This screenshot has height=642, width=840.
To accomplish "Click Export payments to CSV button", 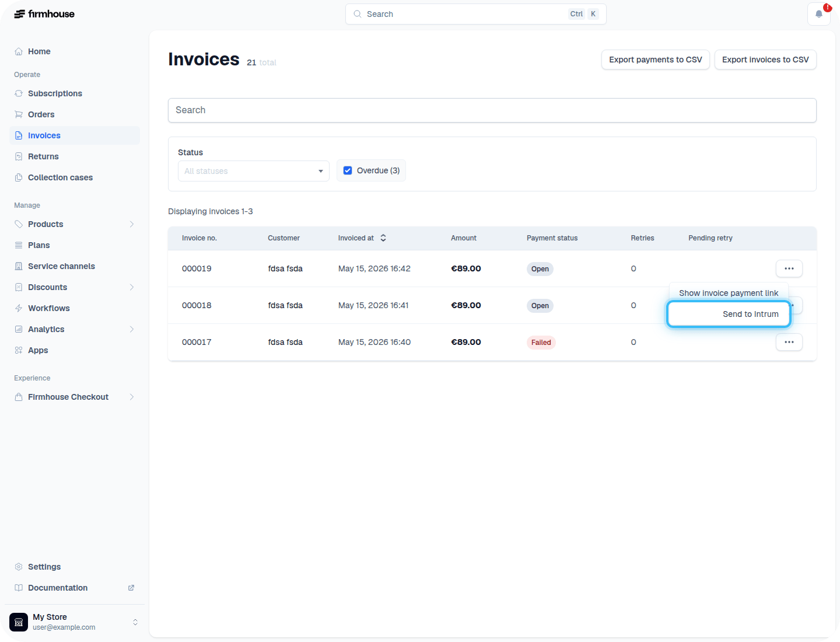I will [656, 60].
